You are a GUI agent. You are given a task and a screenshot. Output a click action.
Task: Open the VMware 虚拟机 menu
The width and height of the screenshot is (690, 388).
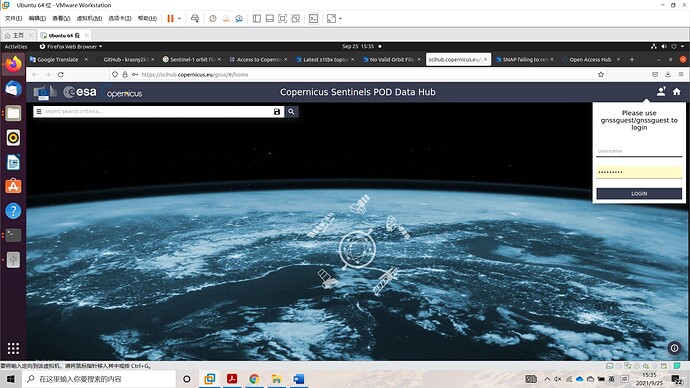point(89,18)
